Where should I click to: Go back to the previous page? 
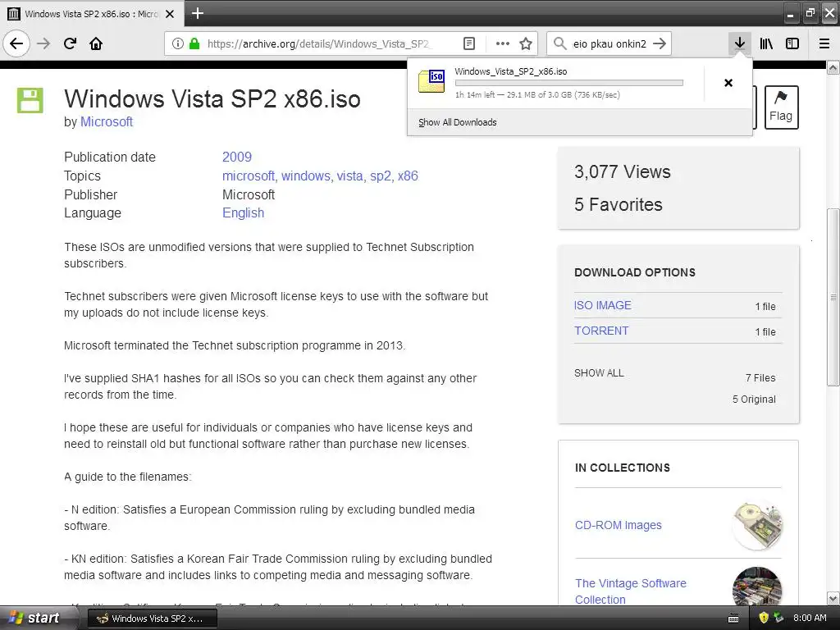click(x=16, y=43)
